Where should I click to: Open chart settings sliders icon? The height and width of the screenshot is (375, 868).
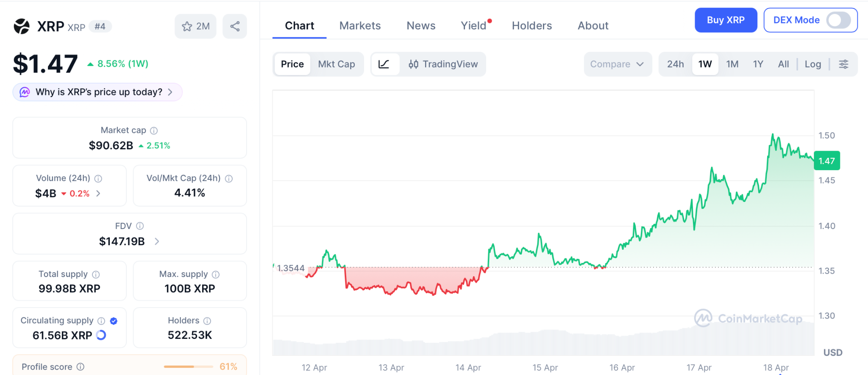coord(843,64)
